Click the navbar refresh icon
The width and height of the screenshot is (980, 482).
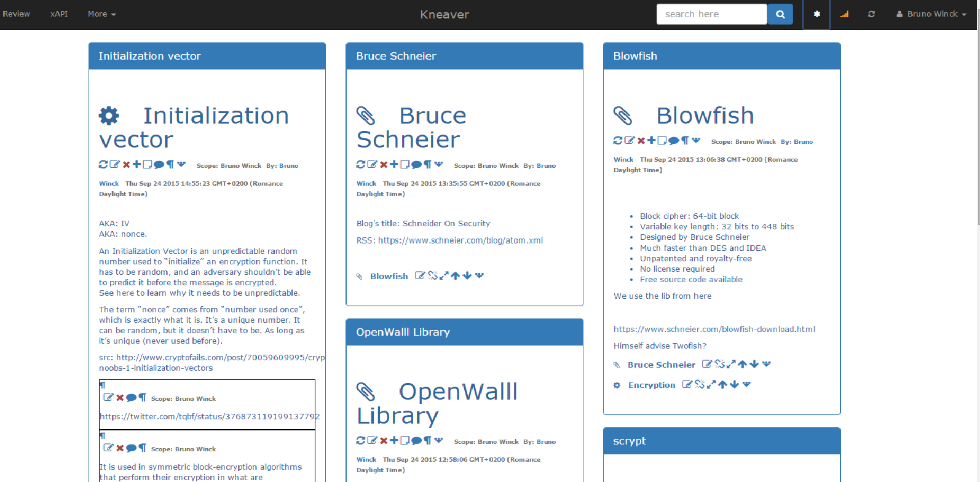pos(871,14)
